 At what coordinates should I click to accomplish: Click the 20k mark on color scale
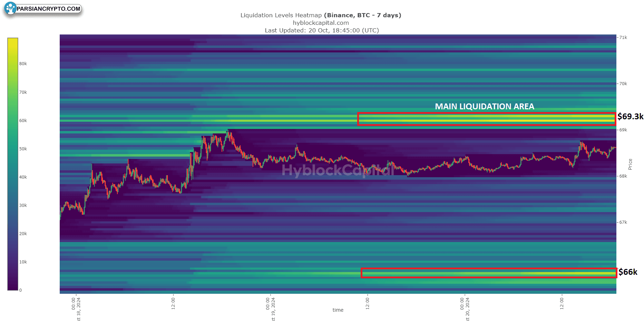[23, 234]
